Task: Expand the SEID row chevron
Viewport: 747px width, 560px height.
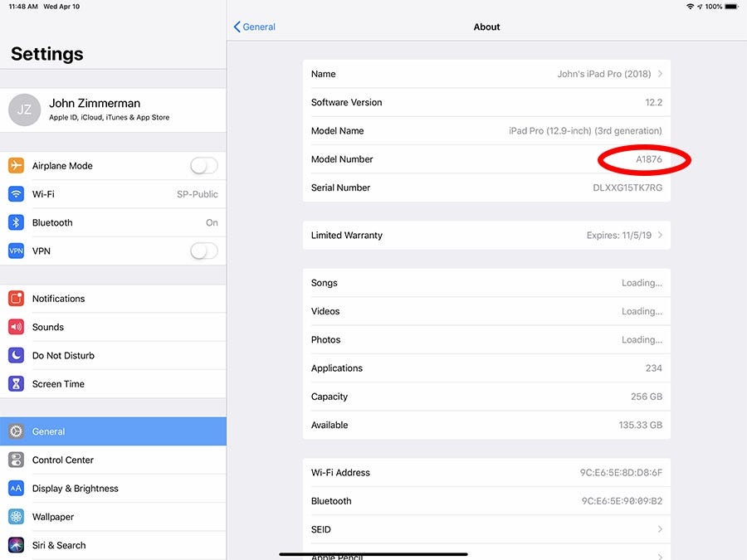Action: tap(660, 529)
